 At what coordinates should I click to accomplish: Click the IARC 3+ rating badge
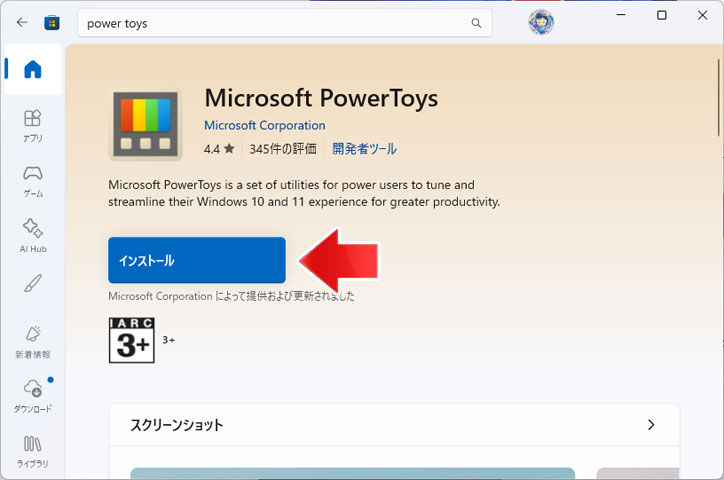click(132, 340)
